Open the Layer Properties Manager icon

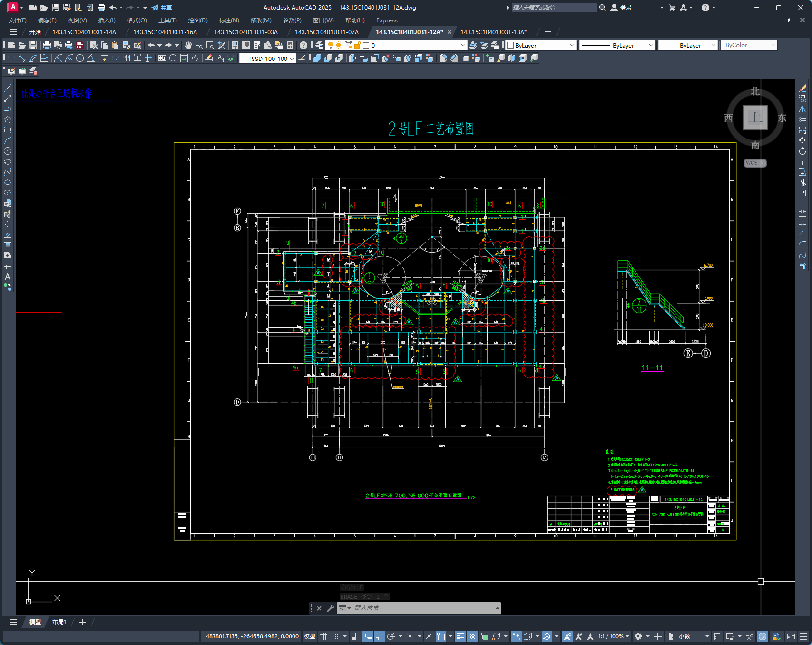tap(319, 45)
